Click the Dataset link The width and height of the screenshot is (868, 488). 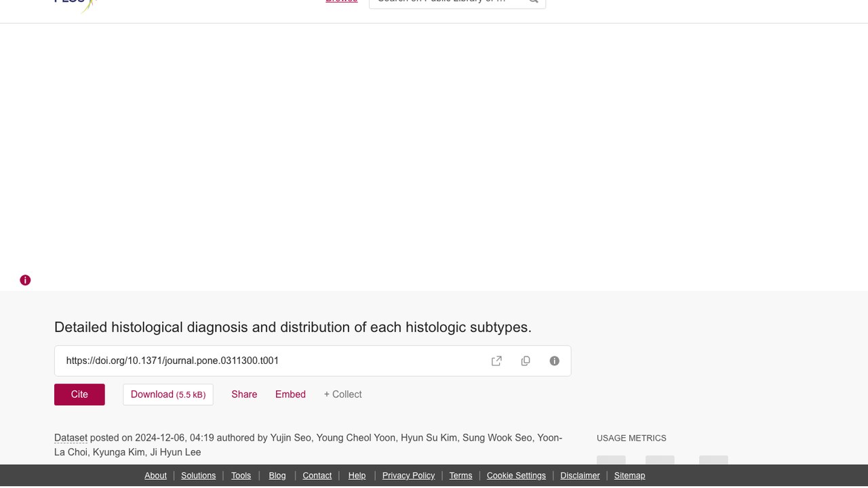pyautogui.click(x=71, y=438)
